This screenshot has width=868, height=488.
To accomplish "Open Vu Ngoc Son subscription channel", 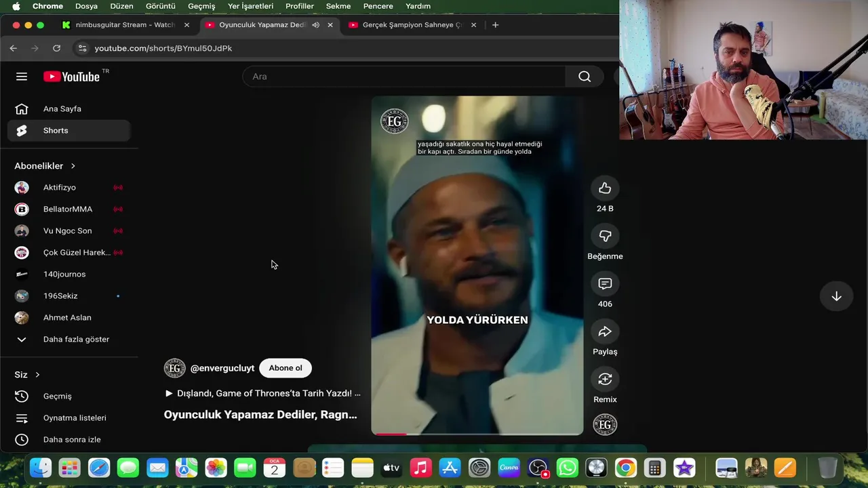I will [x=69, y=230].
